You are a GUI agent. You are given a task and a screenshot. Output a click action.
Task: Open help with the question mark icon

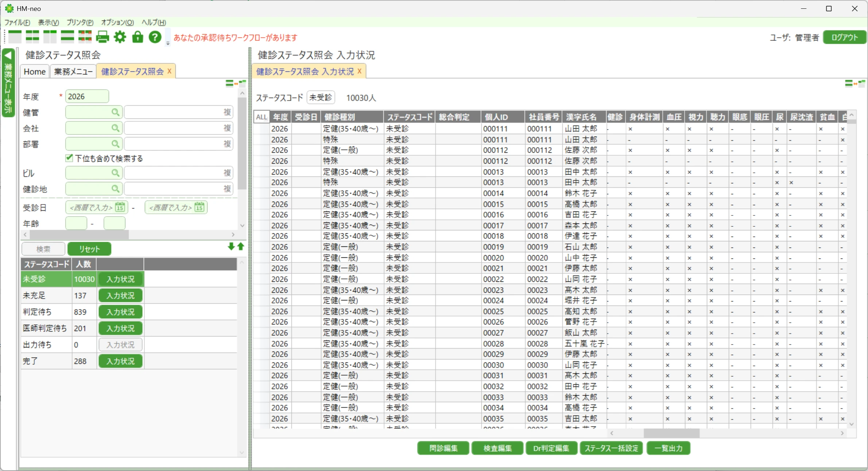[x=155, y=37]
